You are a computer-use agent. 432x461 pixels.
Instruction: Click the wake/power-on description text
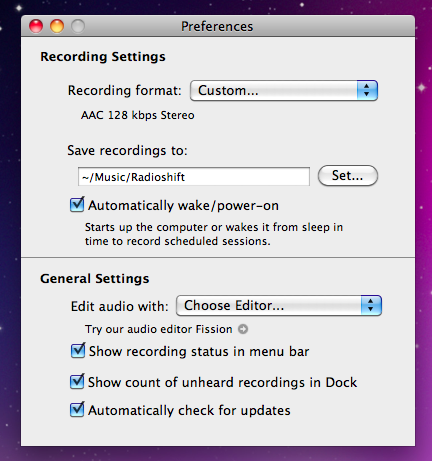pyautogui.click(x=214, y=234)
